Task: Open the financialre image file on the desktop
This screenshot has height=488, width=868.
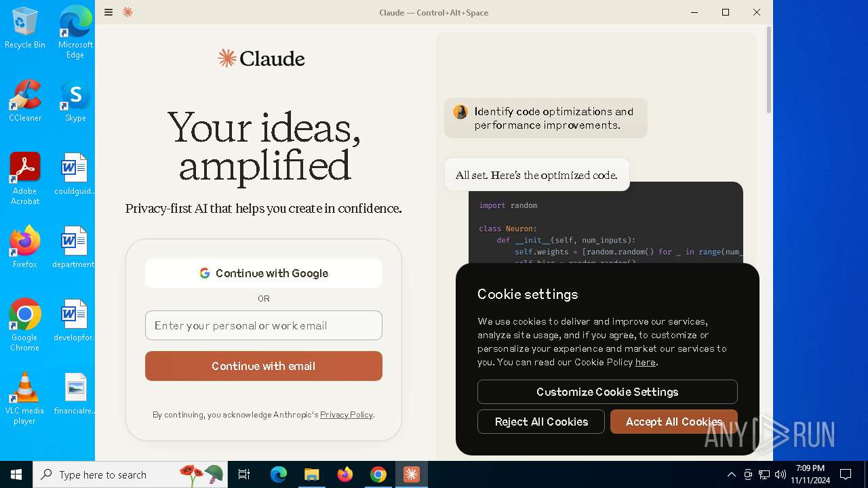Action: click(x=75, y=394)
